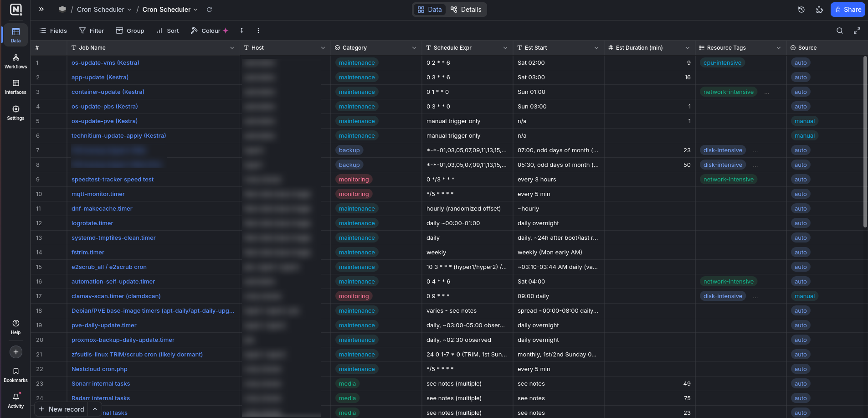Click the manual source of os-update-pve row
This screenshot has width=868, height=418.
point(804,121)
